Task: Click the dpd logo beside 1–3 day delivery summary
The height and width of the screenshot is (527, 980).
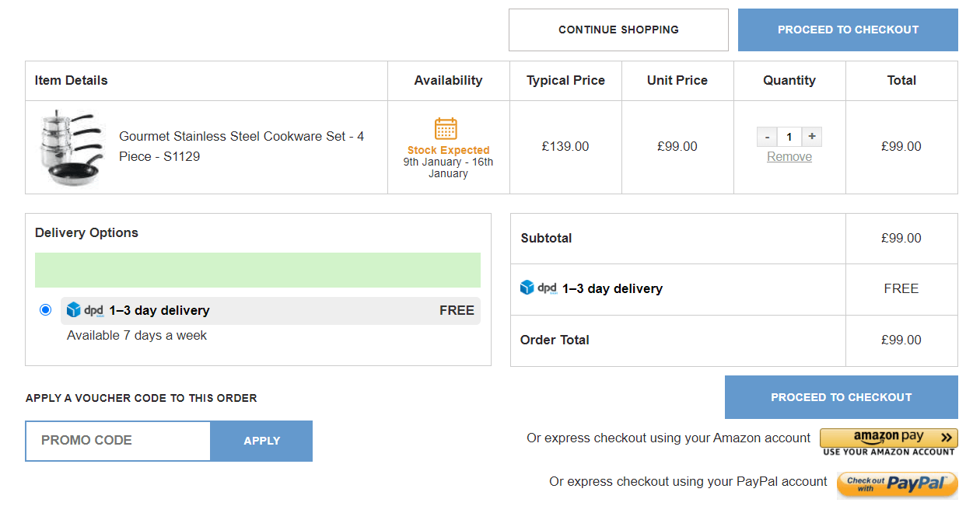Action: 538,288
